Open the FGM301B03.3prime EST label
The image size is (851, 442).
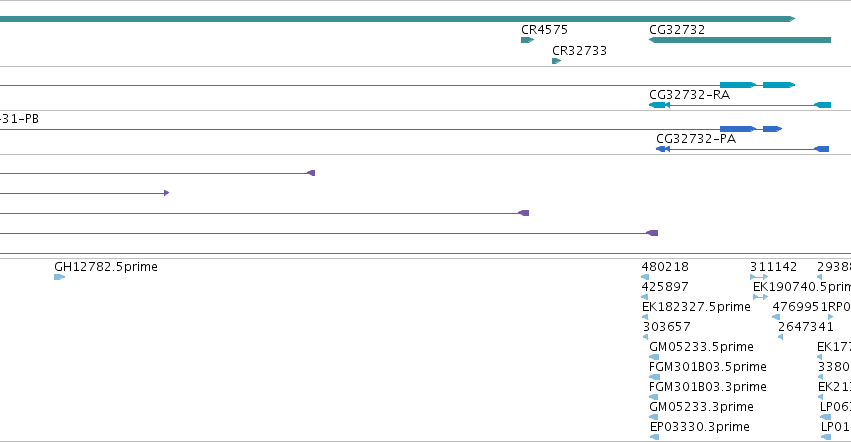point(708,387)
